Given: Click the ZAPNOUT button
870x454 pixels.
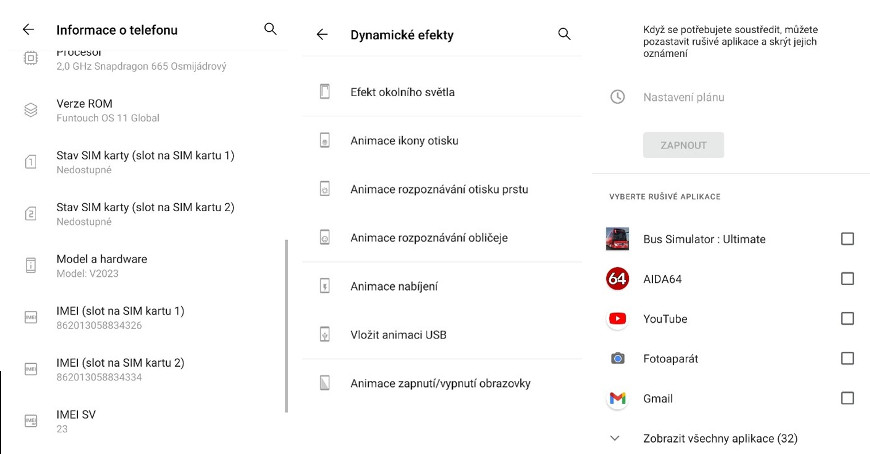Looking at the screenshot, I should (683, 145).
